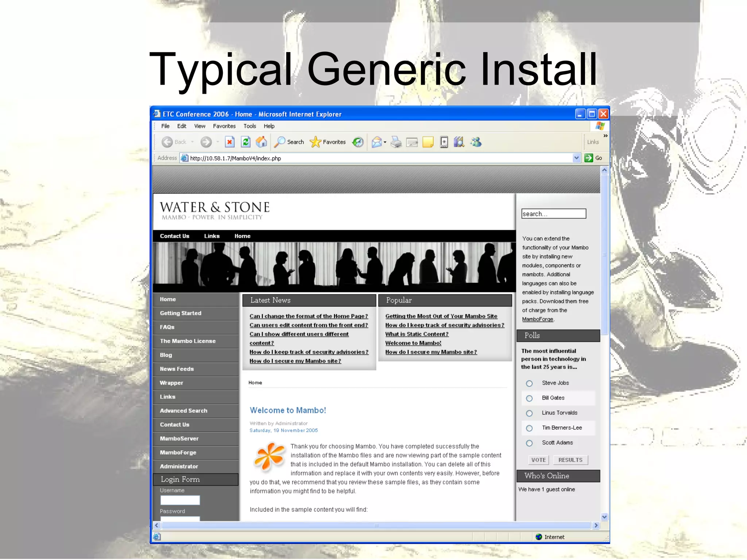Click the Edit page toolbar icon
This screenshot has height=560, width=747.
412,142
